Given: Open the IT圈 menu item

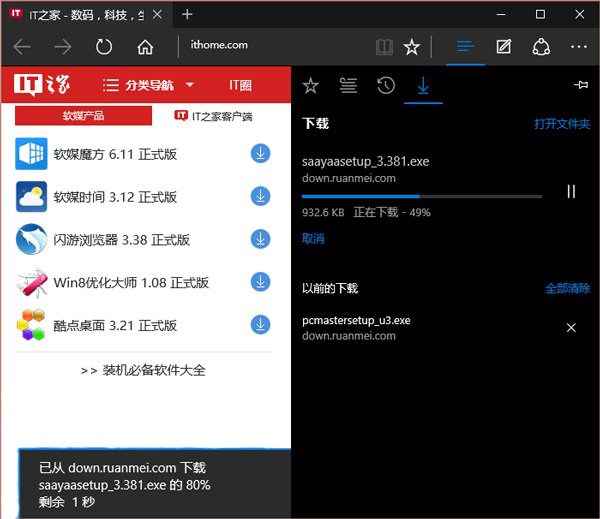Looking at the screenshot, I should (x=240, y=85).
